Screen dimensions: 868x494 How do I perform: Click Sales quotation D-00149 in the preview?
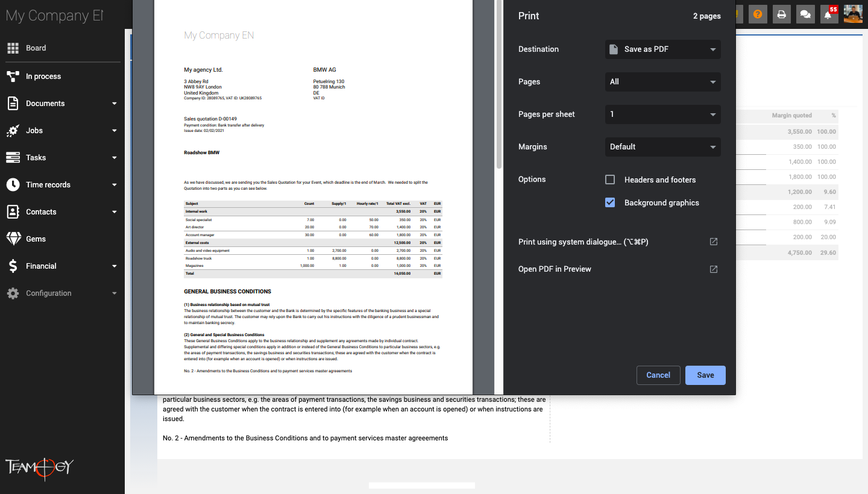210,119
